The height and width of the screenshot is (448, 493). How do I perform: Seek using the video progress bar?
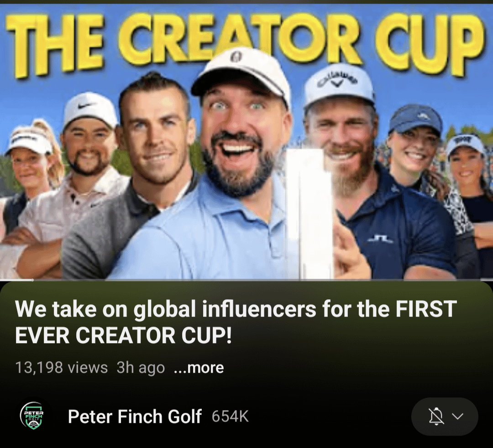pos(246,279)
